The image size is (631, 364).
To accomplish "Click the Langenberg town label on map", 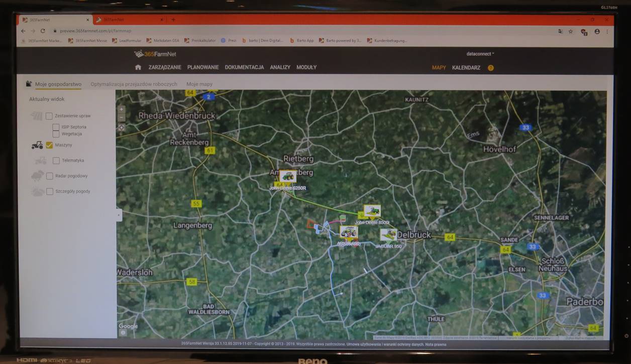I will pos(193,225).
